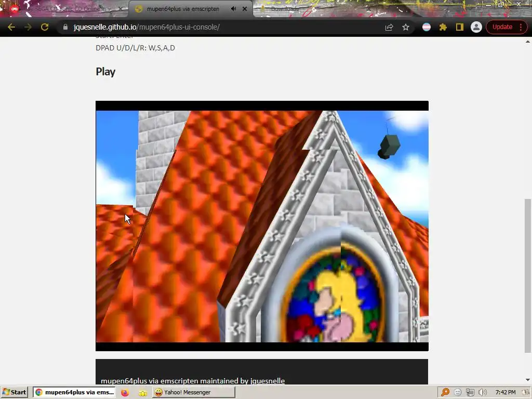Go back to the previous page
The image size is (532, 399).
click(11, 27)
